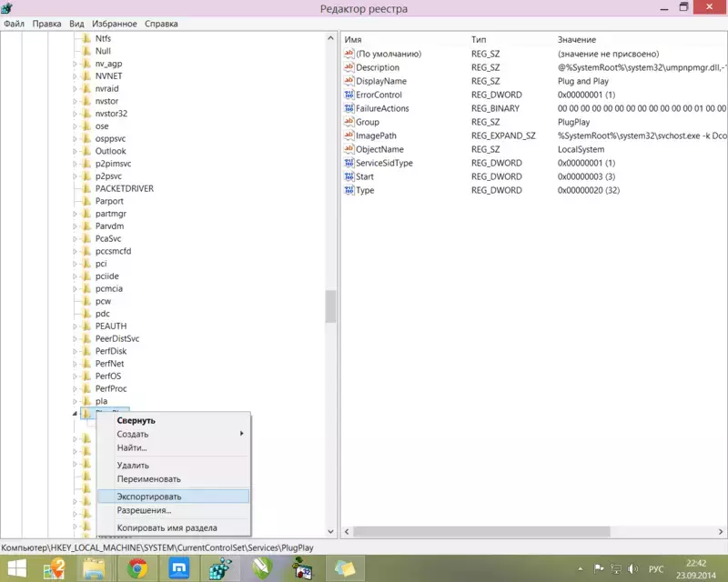Click the DWORD icon of ErrorControl
Screen dimensions: 728x582
coord(349,95)
